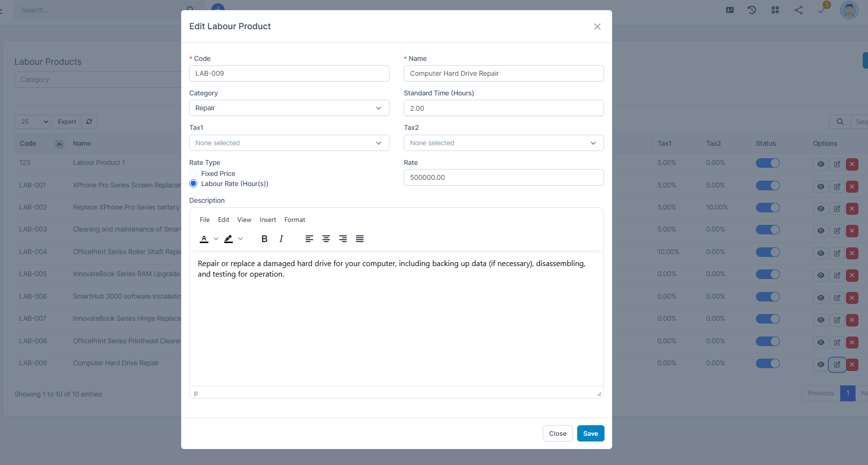Click the history clock icon in header
Screen dimensions: 868x465
(x=752, y=10)
